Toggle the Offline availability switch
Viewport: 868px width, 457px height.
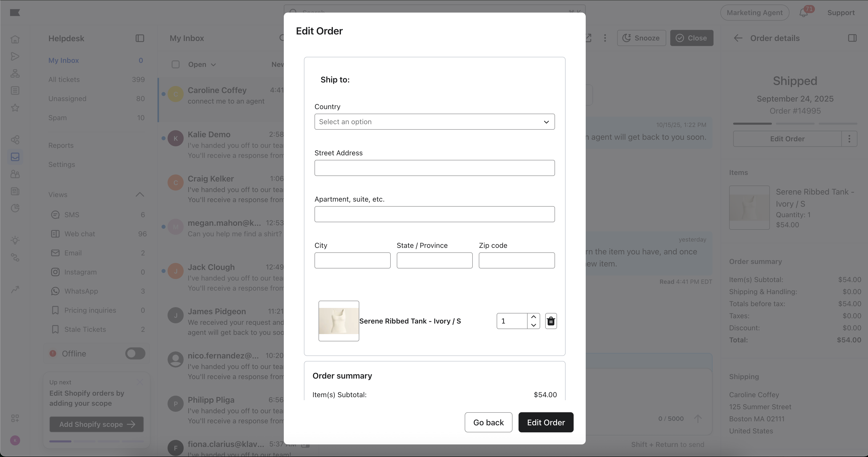135,354
